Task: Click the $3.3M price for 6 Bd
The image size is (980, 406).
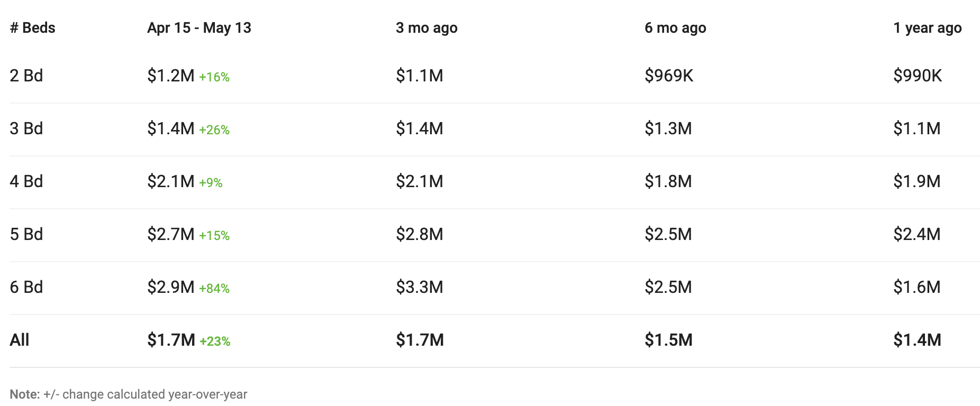Action: click(x=420, y=287)
